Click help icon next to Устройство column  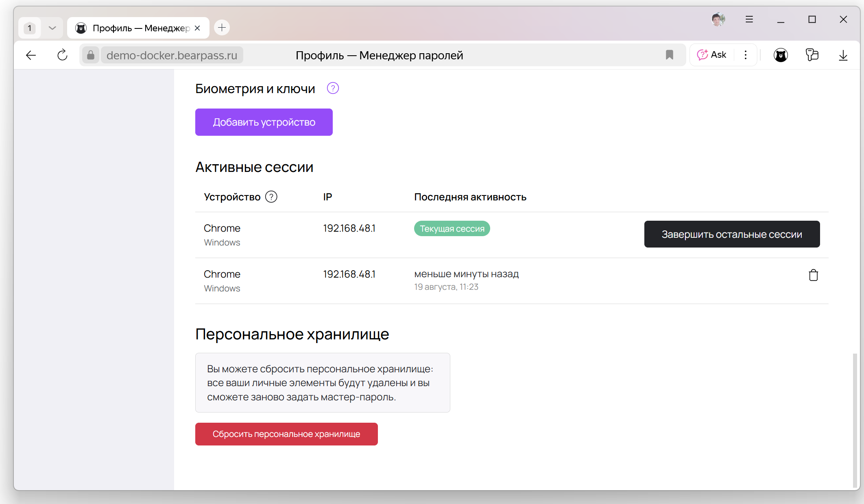(271, 197)
